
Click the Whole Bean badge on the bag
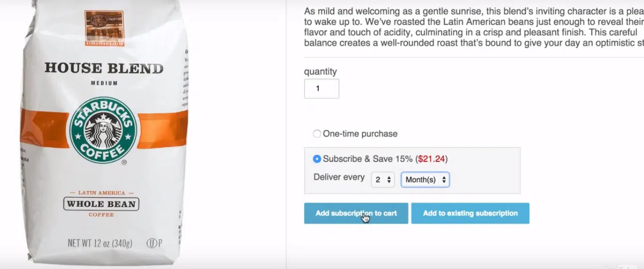101,204
